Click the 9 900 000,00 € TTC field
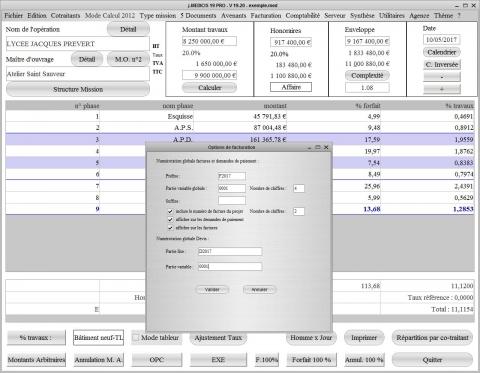Viewport: 480px width, 373px height. coord(209,75)
